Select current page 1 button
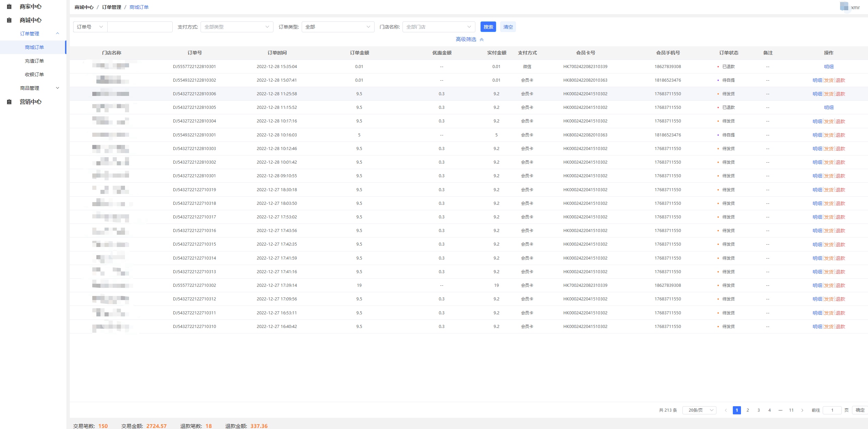The width and height of the screenshot is (868, 429). [737, 410]
